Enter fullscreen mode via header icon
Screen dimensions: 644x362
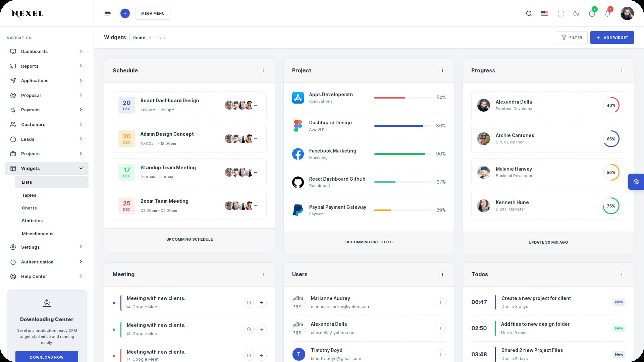pos(560,13)
